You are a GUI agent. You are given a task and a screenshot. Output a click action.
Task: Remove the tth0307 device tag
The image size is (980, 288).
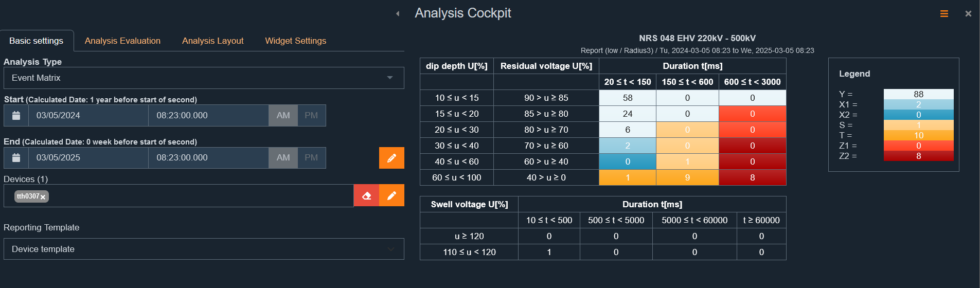coord(43,197)
